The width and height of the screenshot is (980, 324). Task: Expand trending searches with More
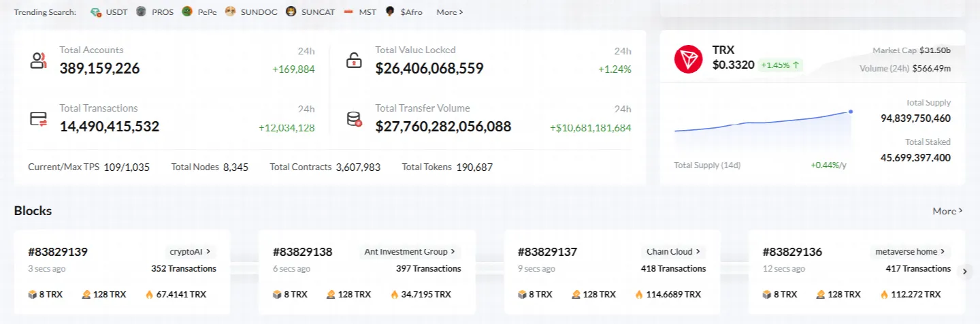click(450, 12)
